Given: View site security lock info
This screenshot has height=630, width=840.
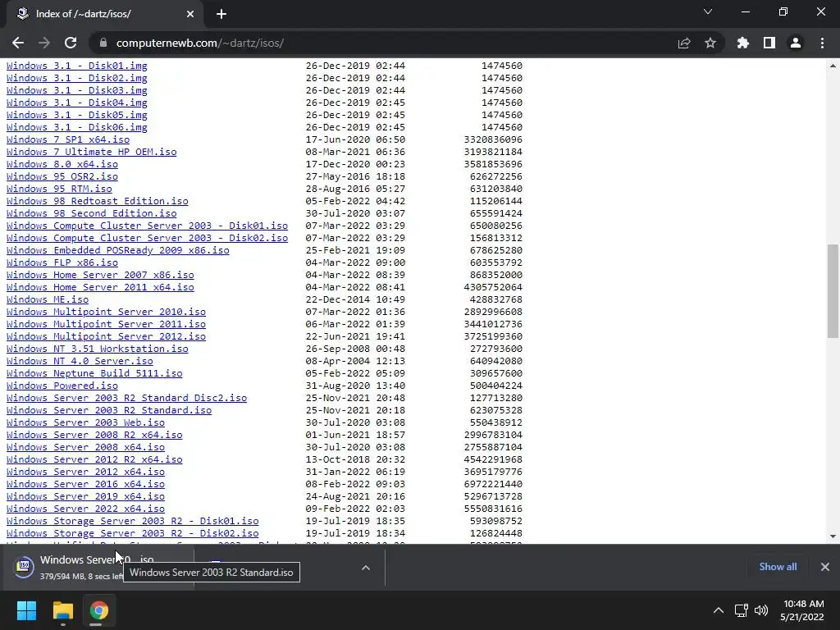Looking at the screenshot, I should 103,43.
